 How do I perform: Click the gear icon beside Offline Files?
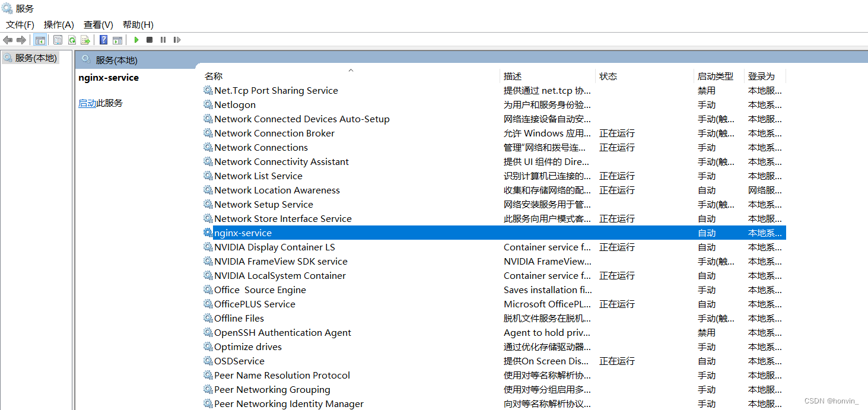(208, 318)
